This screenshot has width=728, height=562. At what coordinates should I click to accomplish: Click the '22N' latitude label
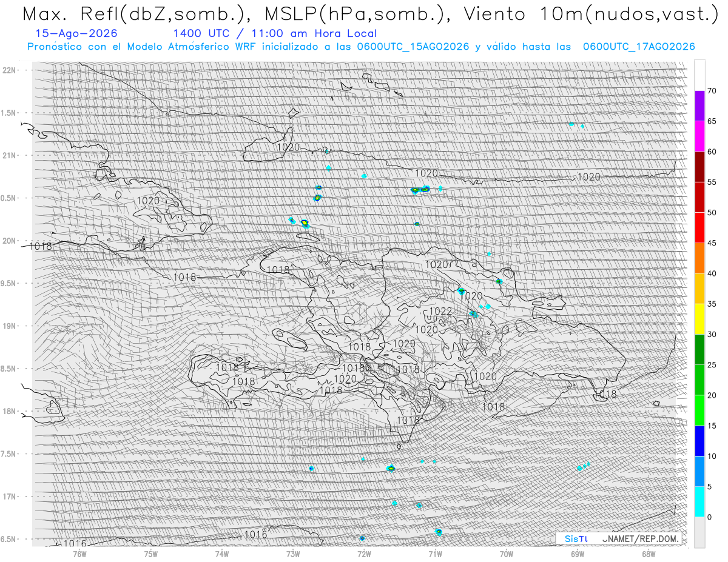(x=9, y=70)
